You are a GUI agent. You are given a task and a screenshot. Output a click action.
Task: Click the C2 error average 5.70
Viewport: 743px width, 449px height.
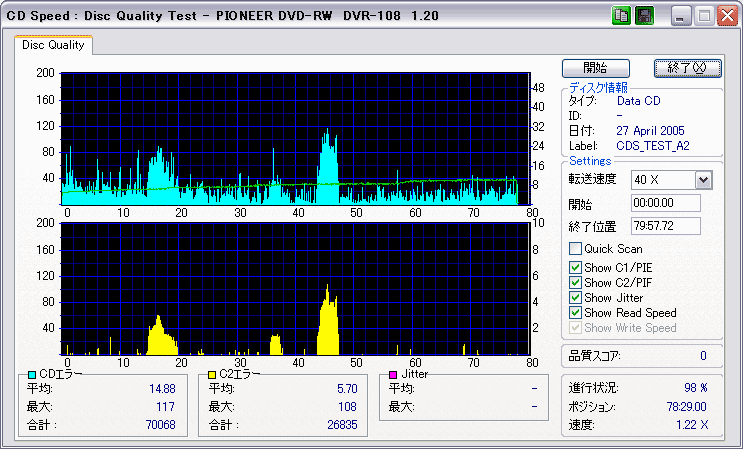[x=347, y=389]
